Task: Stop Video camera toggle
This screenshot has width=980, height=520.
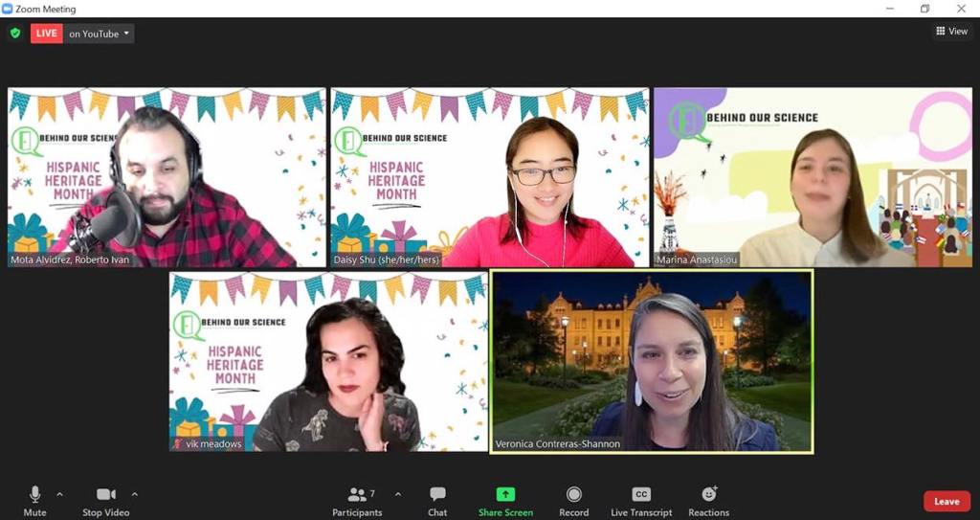Action: click(105, 501)
